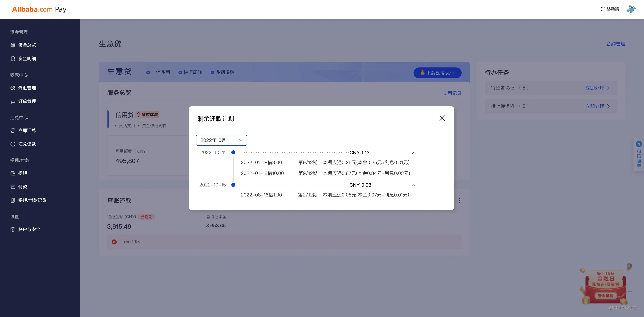Open the 扫码加群 side widget
Image resolution: width=644 pixels, height=317 pixels.
point(639,155)
